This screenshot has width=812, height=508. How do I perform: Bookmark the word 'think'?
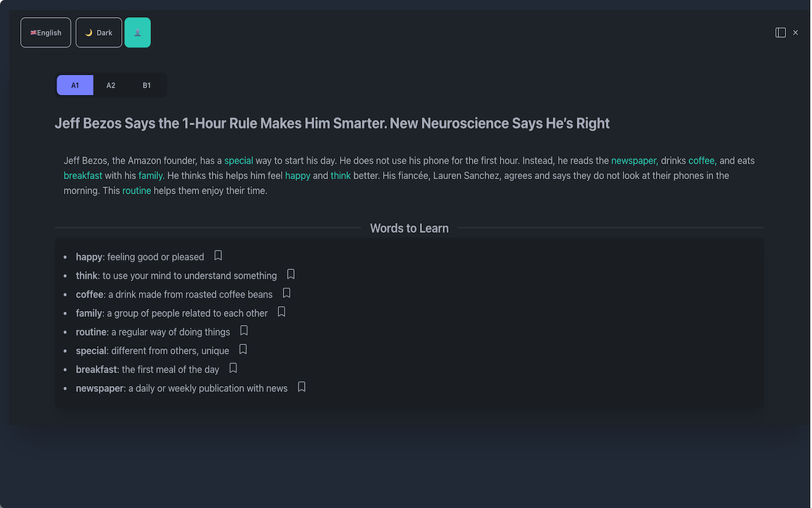(291, 274)
